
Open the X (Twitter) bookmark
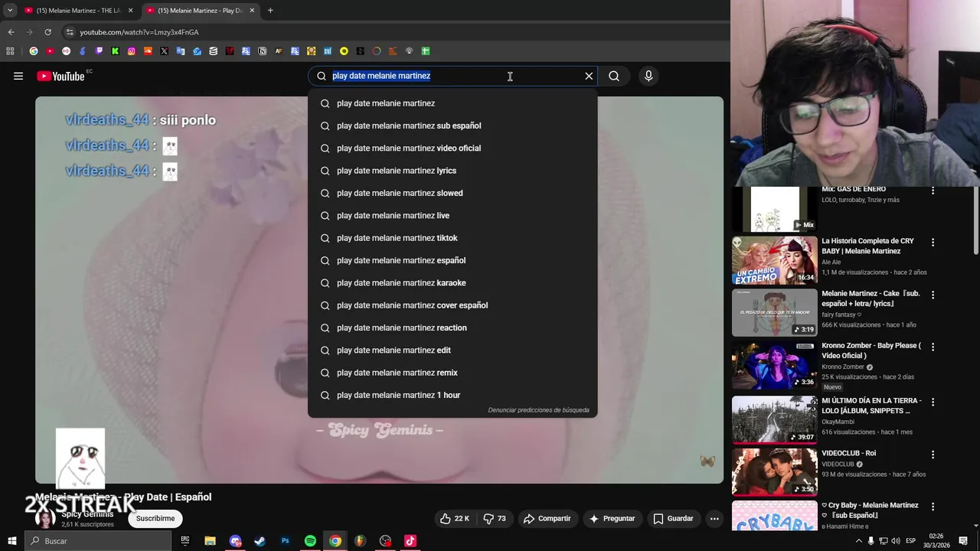click(164, 51)
